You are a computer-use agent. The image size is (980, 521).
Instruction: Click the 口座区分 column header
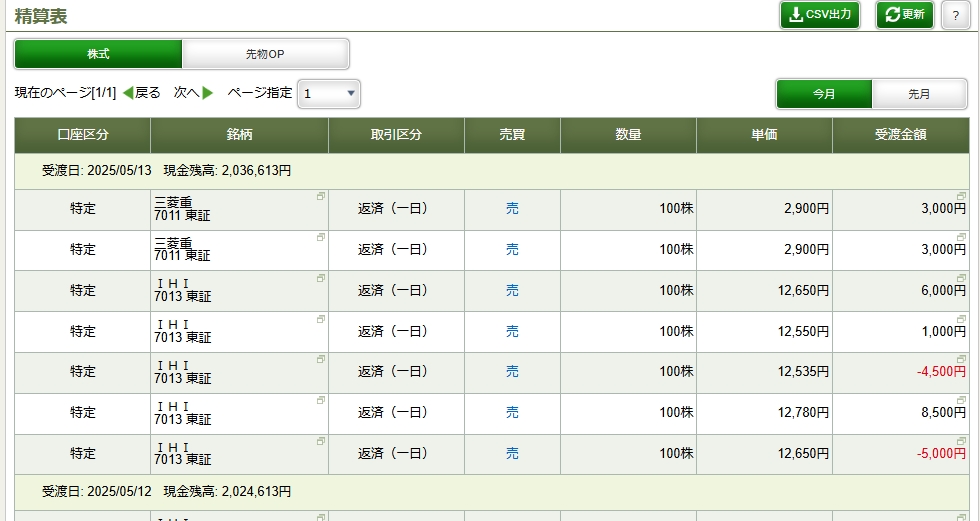82,135
